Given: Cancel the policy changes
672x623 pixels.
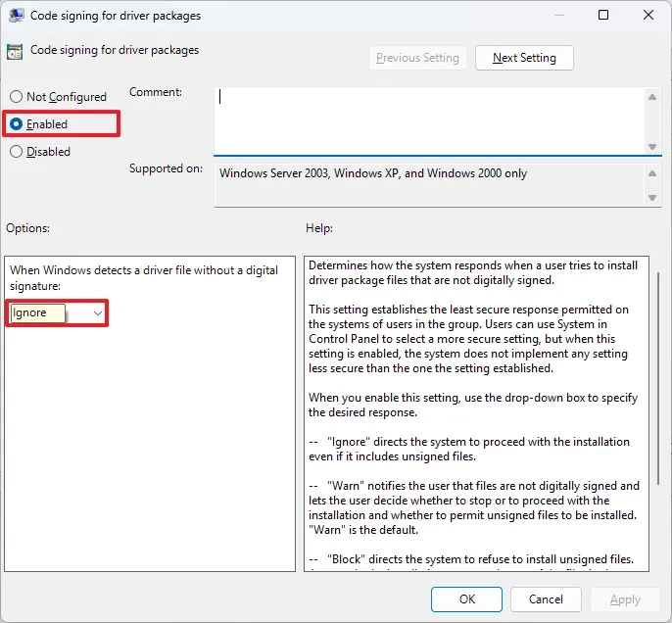Looking at the screenshot, I should tap(546, 599).
